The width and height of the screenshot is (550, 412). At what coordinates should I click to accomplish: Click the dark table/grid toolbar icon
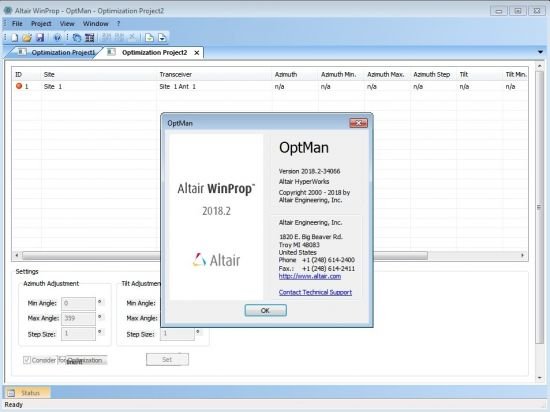89,38
